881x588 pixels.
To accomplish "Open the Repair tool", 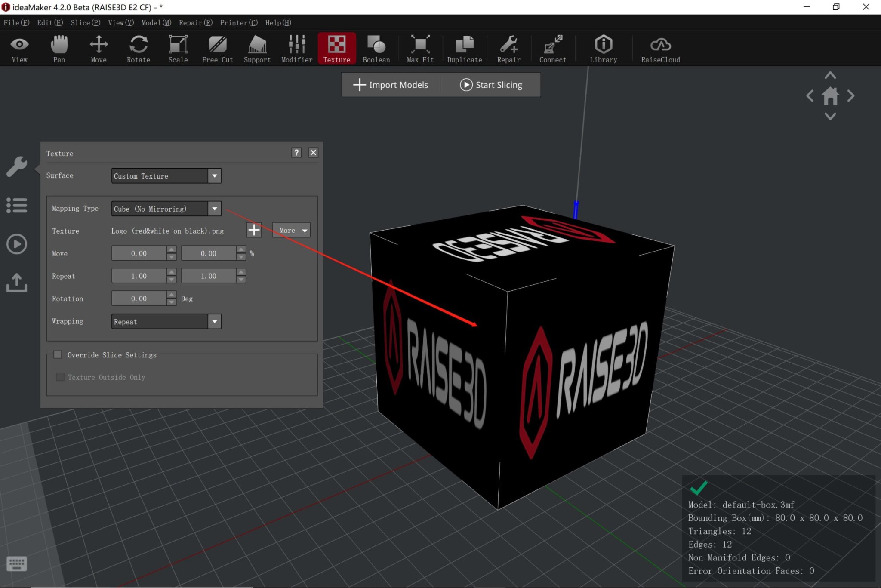I will point(508,49).
